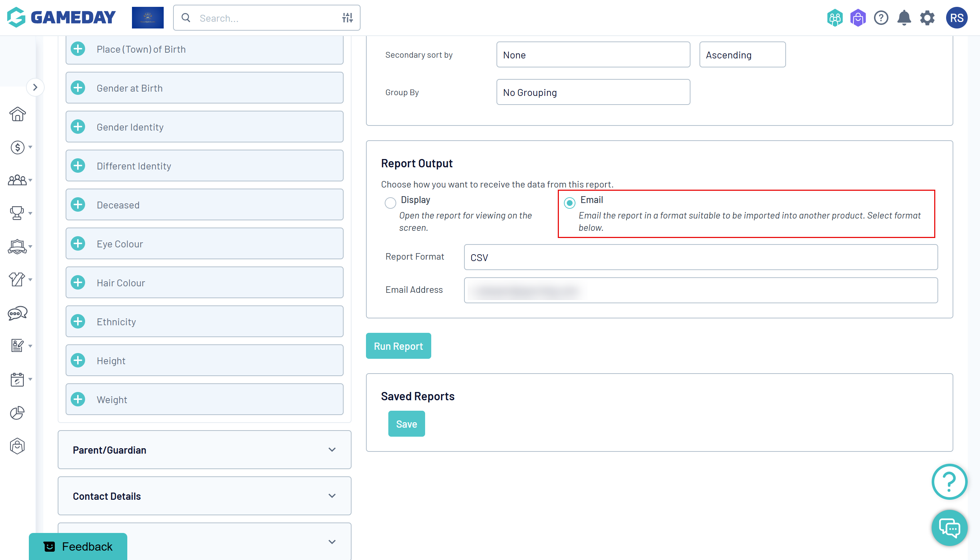Open the Group By dropdown
Screen dimensions: 980x560
click(593, 92)
